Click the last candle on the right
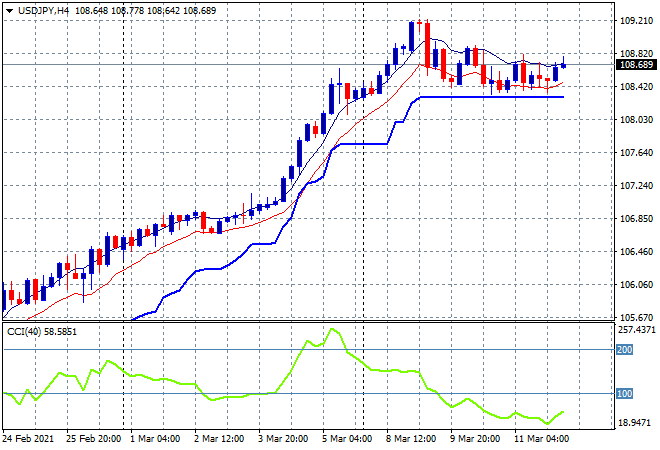This screenshot has width=660, height=450. [x=563, y=65]
